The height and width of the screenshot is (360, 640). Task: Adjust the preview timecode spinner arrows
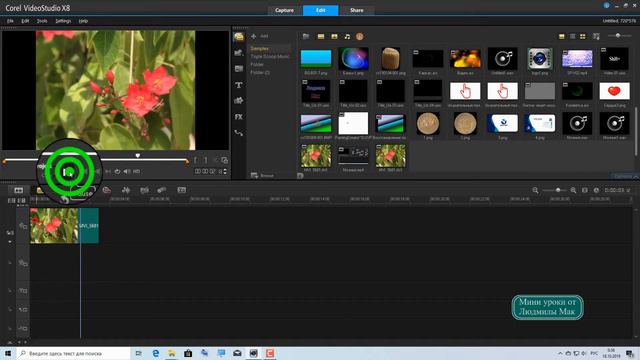(x=225, y=171)
